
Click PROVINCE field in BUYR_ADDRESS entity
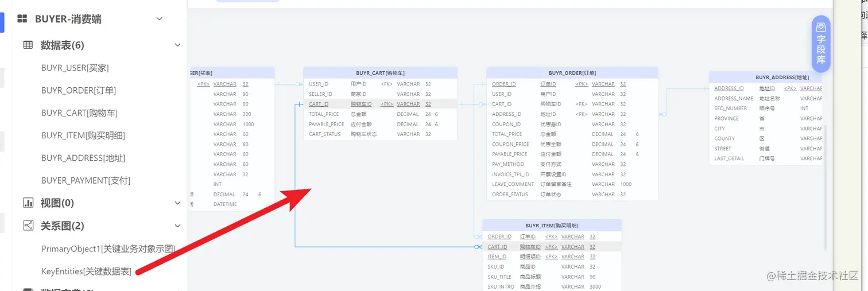click(x=726, y=118)
